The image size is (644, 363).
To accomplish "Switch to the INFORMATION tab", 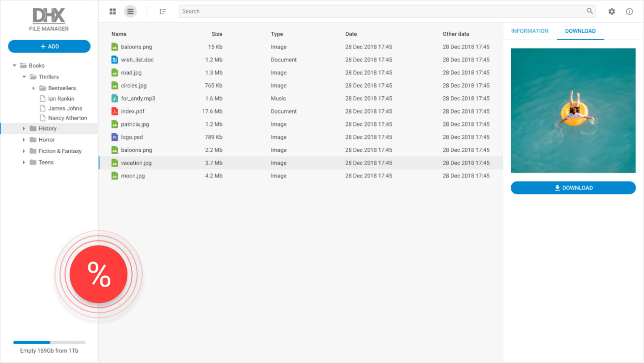I will (530, 31).
